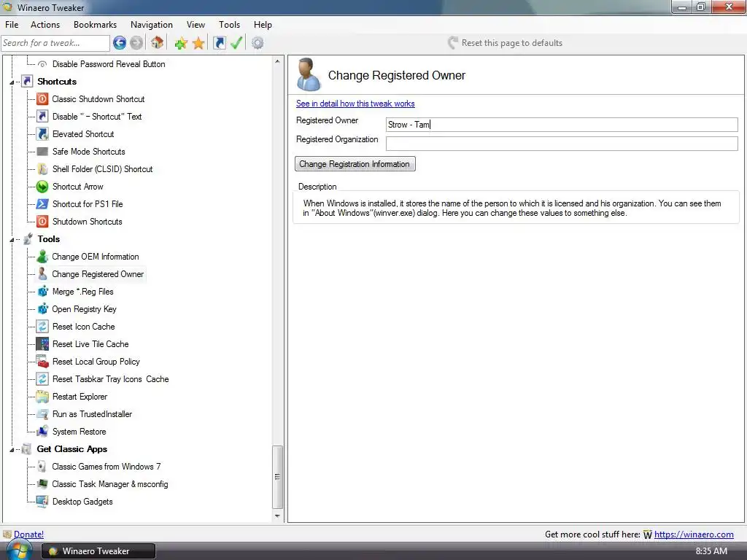The image size is (747, 560).
Task: Click the Shutdown Shortcuts red icon
Action: [x=42, y=222]
